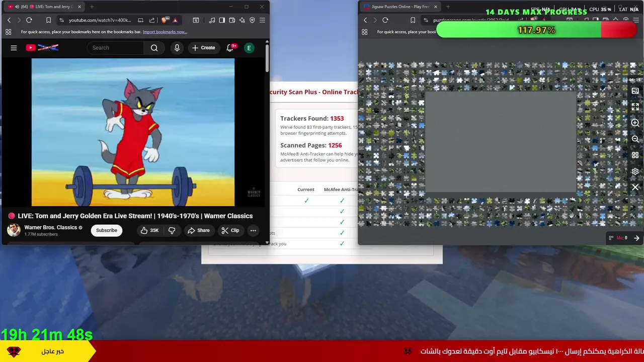The image size is (644, 362).
Task: Open a new tab in puzzle browser window
Action: click(448, 7)
